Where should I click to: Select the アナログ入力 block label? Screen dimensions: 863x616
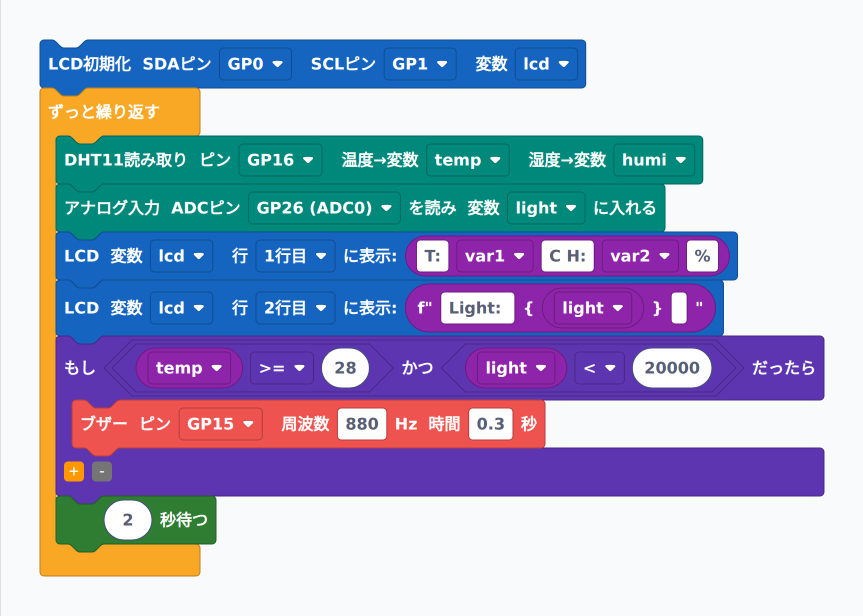click(x=112, y=208)
